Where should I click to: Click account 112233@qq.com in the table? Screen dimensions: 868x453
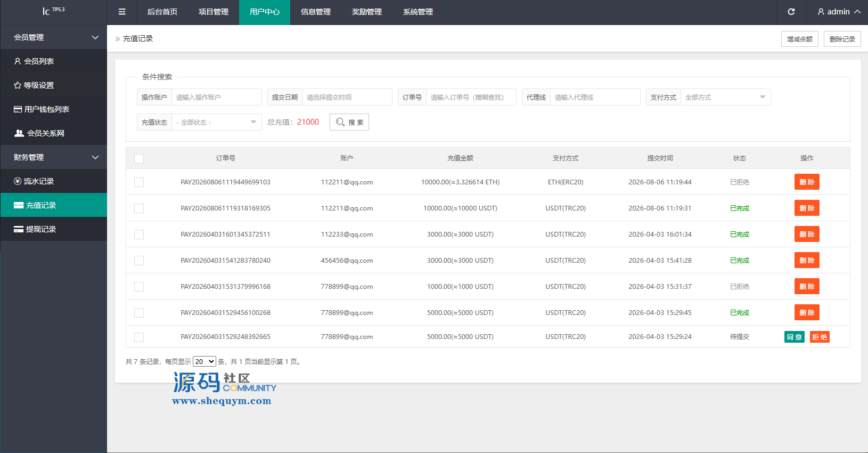347,234
